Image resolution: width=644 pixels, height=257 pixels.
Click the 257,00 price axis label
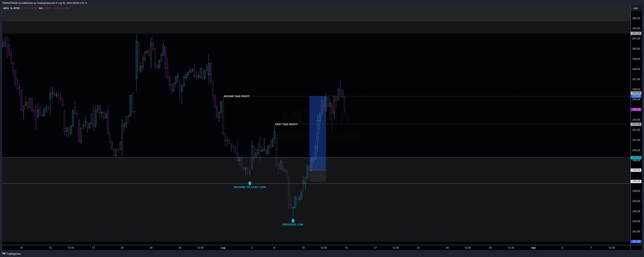636,79
